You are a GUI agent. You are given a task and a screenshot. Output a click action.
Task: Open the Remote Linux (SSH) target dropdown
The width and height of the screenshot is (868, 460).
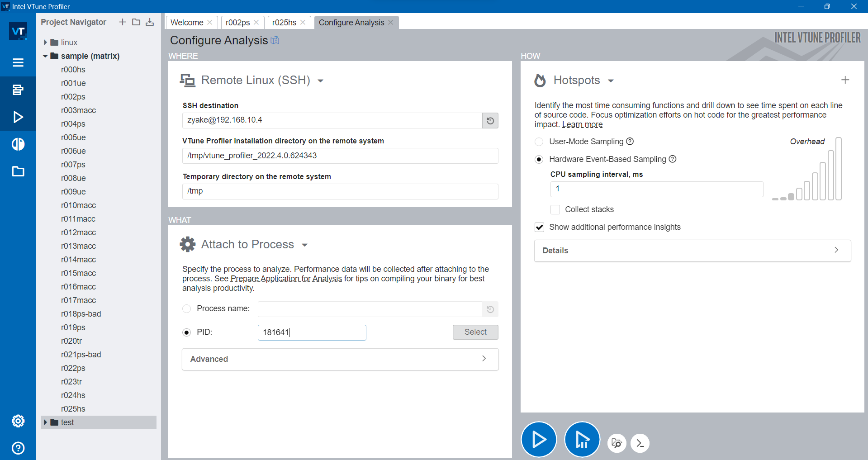pyautogui.click(x=321, y=81)
